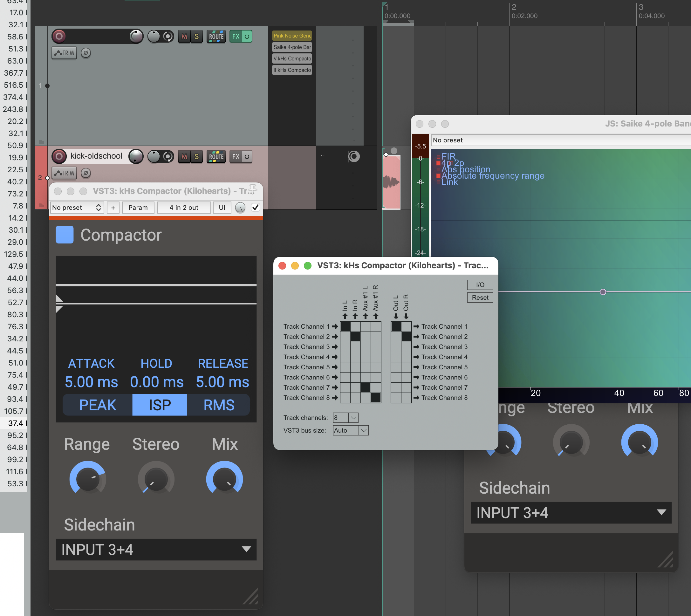
Task: Open ROUTE for kick-oldschool track
Action: (216, 157)
